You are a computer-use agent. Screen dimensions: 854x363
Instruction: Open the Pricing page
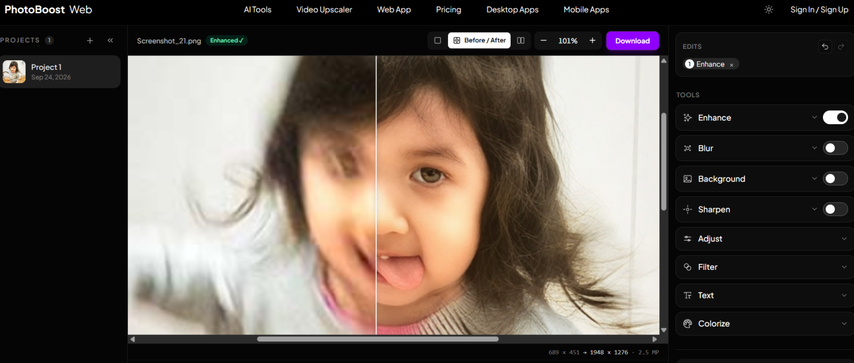pos(448,10)
